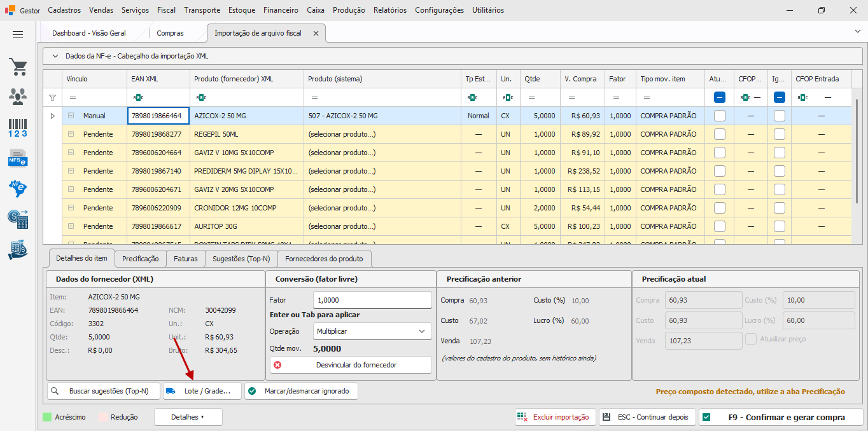Click Buscar sugestões (Top-N) button
This screenshot has width=868, height=431.
(x=104, y=391)
